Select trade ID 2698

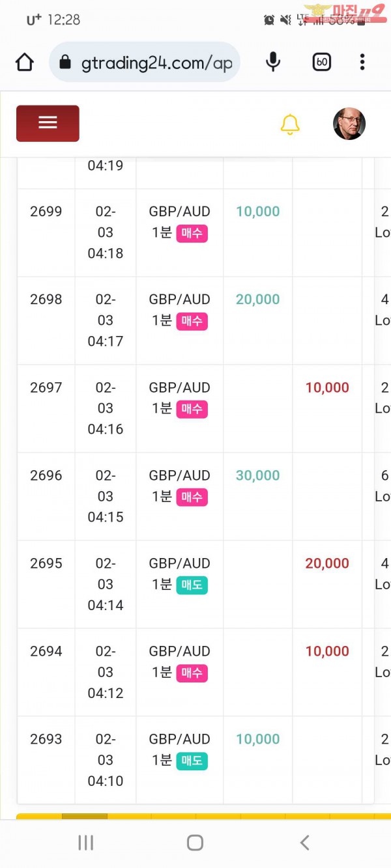click(x=46, y=300)
